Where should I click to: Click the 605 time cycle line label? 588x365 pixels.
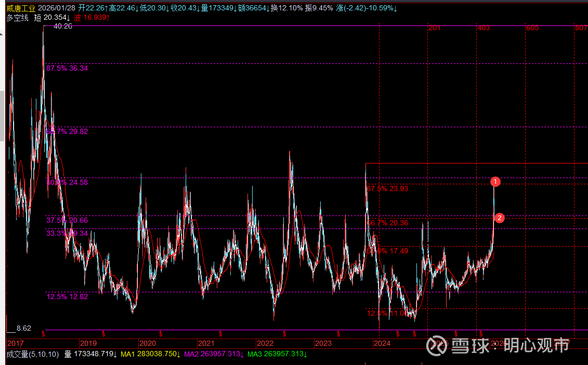[x=532, y=28]
